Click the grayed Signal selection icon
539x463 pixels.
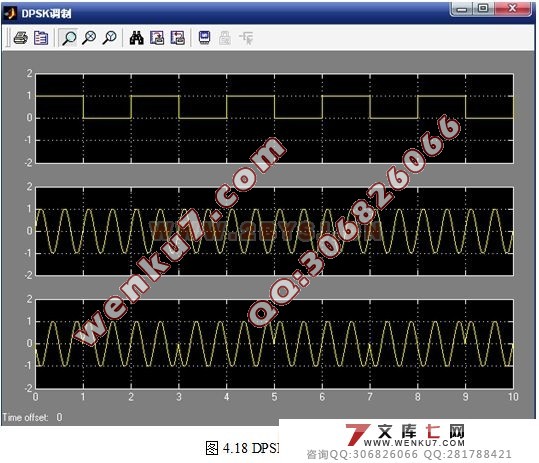(x=246, y=38)
